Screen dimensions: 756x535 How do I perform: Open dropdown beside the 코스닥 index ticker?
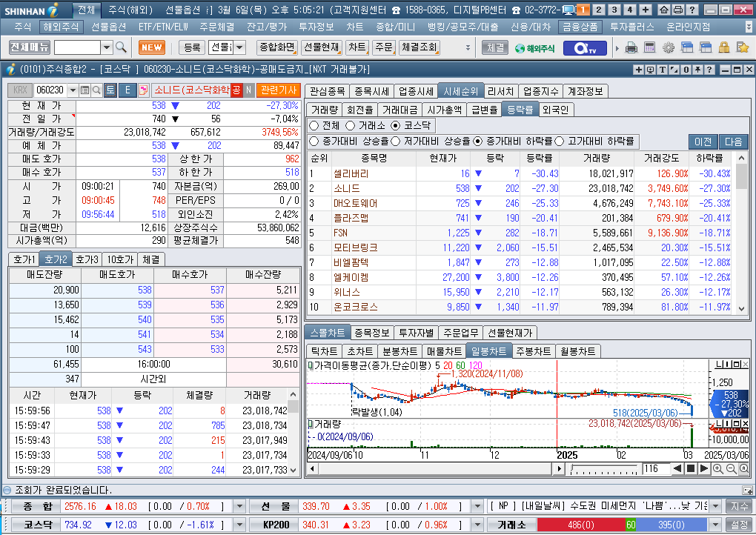[x=239, y=525]
